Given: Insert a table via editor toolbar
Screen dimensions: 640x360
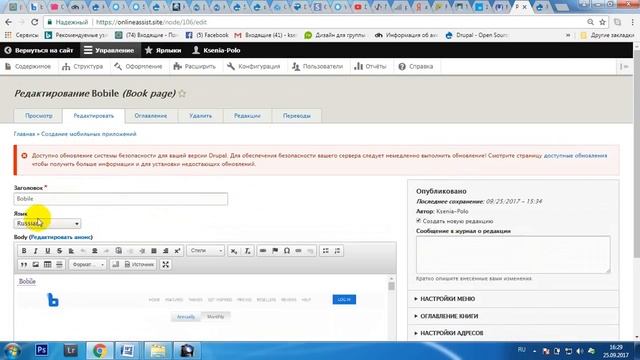Looking at the screenshot, I should (47, 264).
